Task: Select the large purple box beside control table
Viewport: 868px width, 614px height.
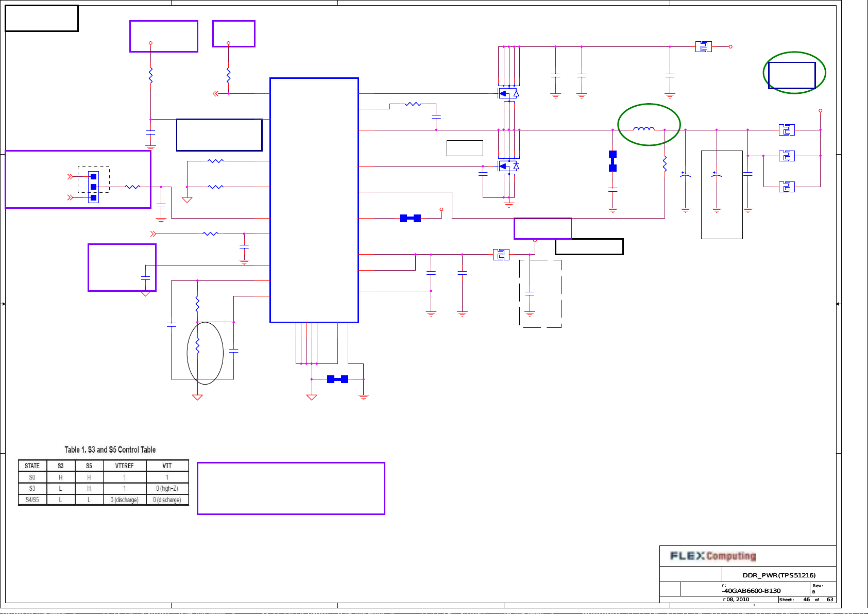Action: [x=291, y=488]
